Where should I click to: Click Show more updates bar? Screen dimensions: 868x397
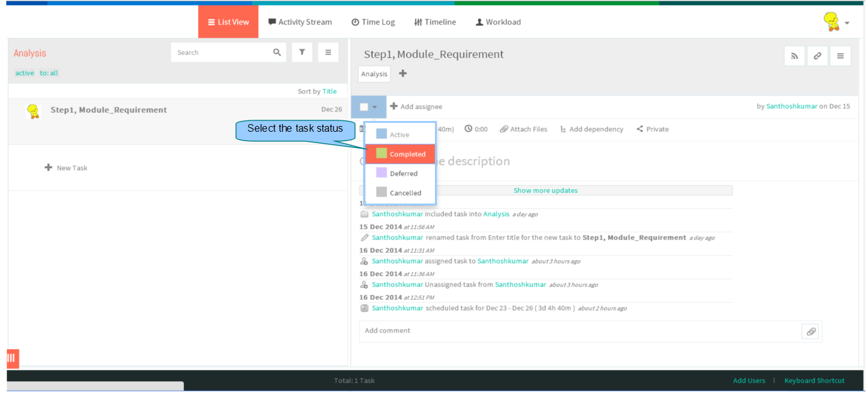546,190
